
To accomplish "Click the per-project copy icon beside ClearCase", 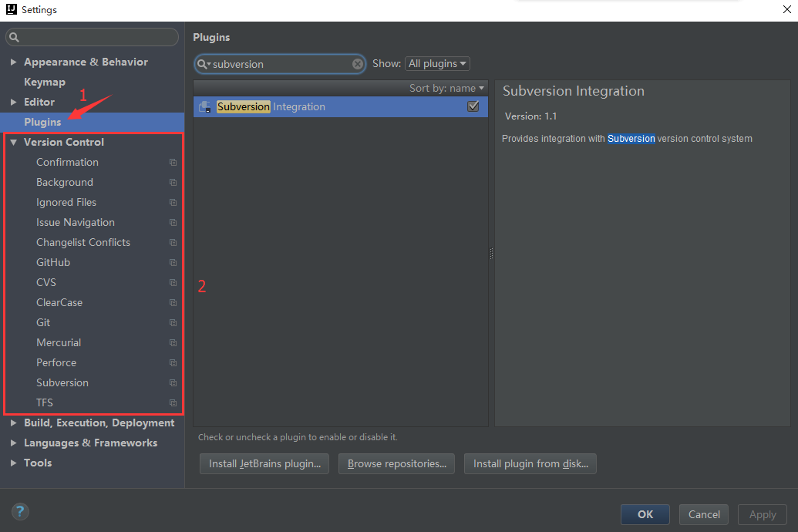I will pyautogui.click(x=173, y=302).
